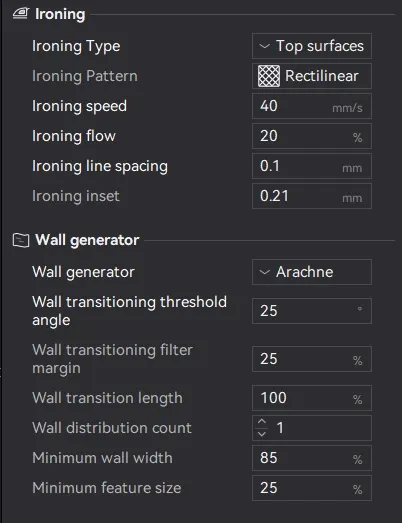Screen dimensions: 402x523
Task: Click the Ironing section header title
Action: pyautogui.click(x=60, y=14)
